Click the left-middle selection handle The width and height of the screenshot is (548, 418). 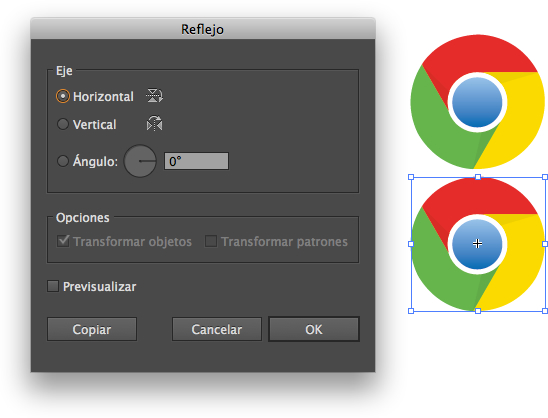coord(411,244)
